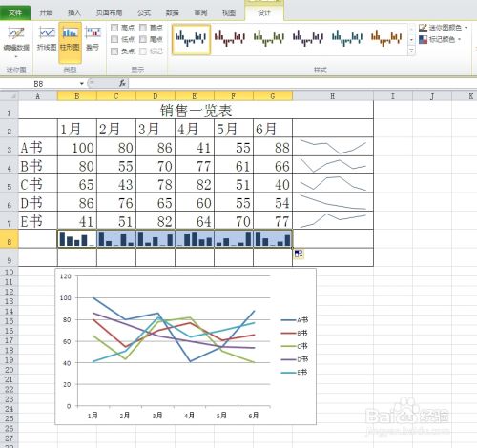Expand the 编辑数据 dropdown arrow
This screenshot has width=477, height=448.
[16, 56]
